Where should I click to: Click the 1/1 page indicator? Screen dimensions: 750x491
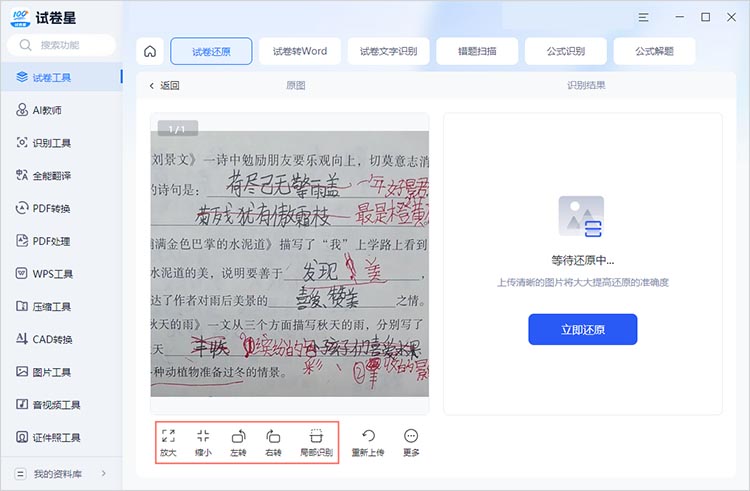tap(177, 129)
